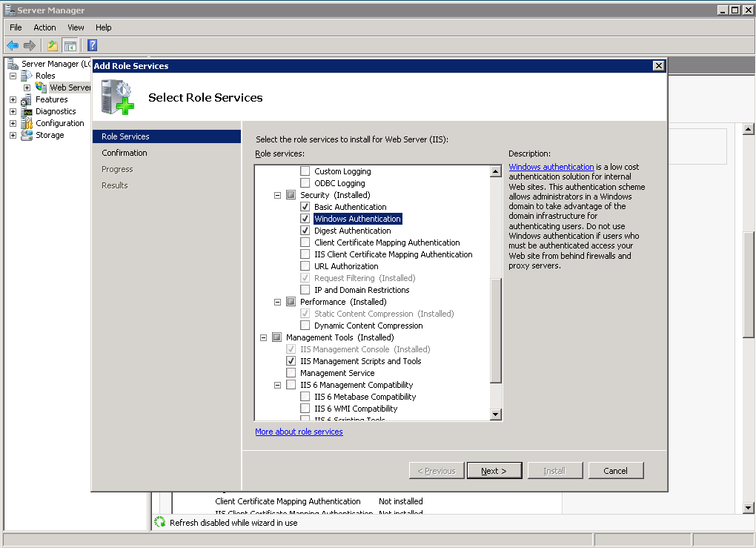Click the Previous button
Viewport: 756px width, 548px height.
tap(437, 471)
